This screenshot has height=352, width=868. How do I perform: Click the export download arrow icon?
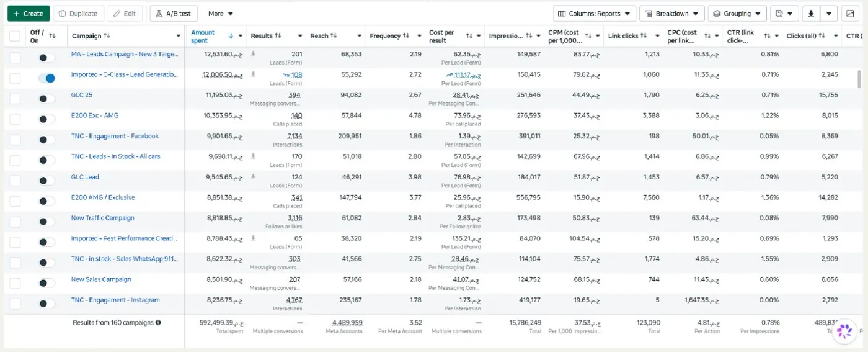[x=810, y=14]
